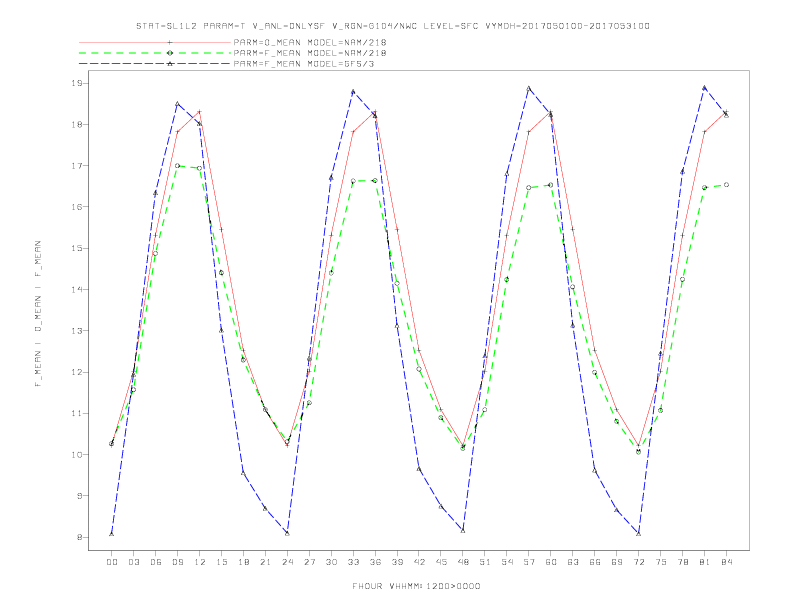Select legend entry PARM=O_MEAN MODEL=NAM/218
The image size is (792, 612).
[310, 42]
